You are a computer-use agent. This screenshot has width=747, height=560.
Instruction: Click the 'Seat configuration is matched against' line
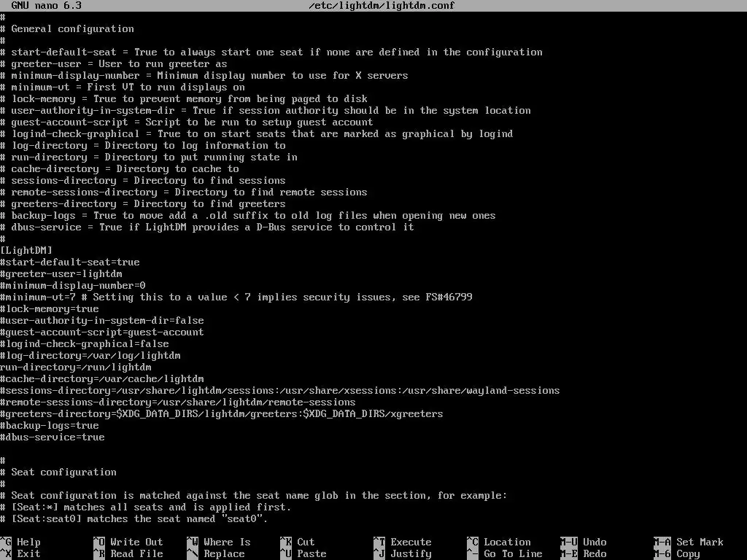(x=254, y=496)
